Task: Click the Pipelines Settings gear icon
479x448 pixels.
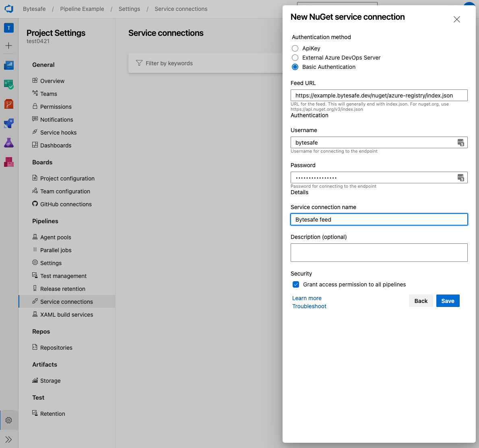Action: click(35, 262)
